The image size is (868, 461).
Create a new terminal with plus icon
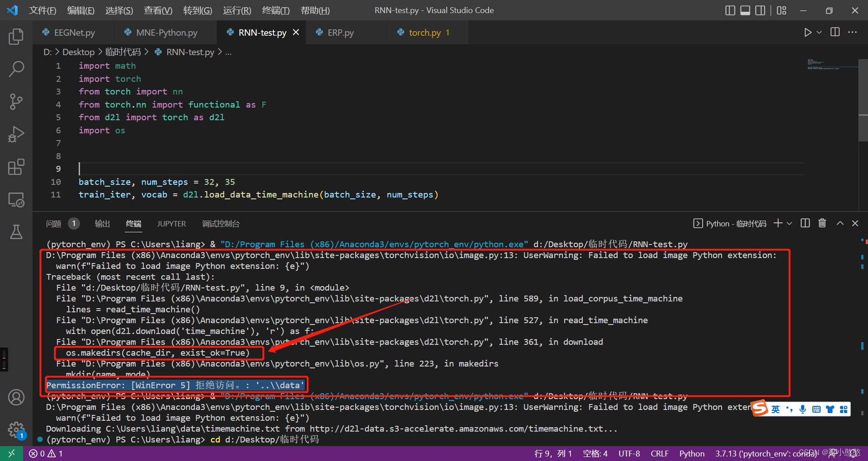[x=778, y=223]
